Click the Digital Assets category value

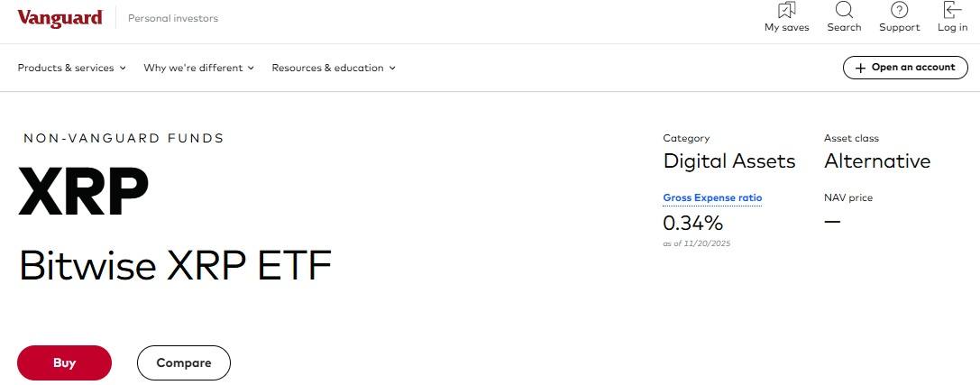pyautogui.click(x=729, y=161)
